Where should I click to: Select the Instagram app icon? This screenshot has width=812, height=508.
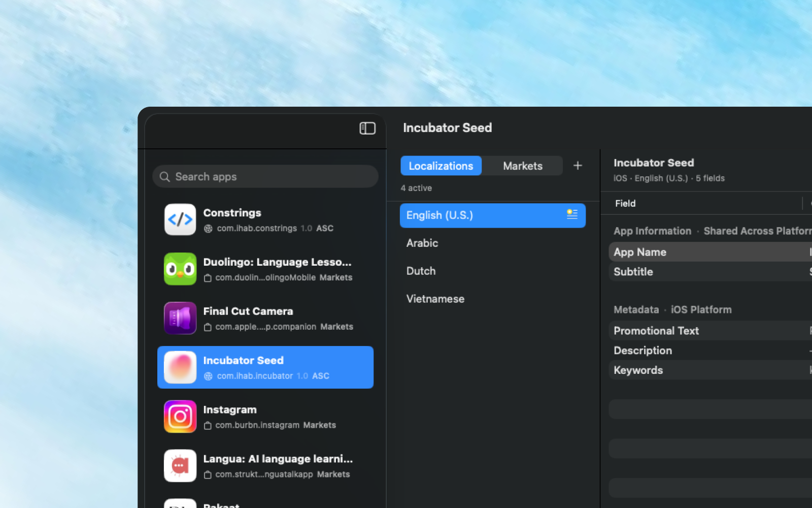click(x=180, y=417)
